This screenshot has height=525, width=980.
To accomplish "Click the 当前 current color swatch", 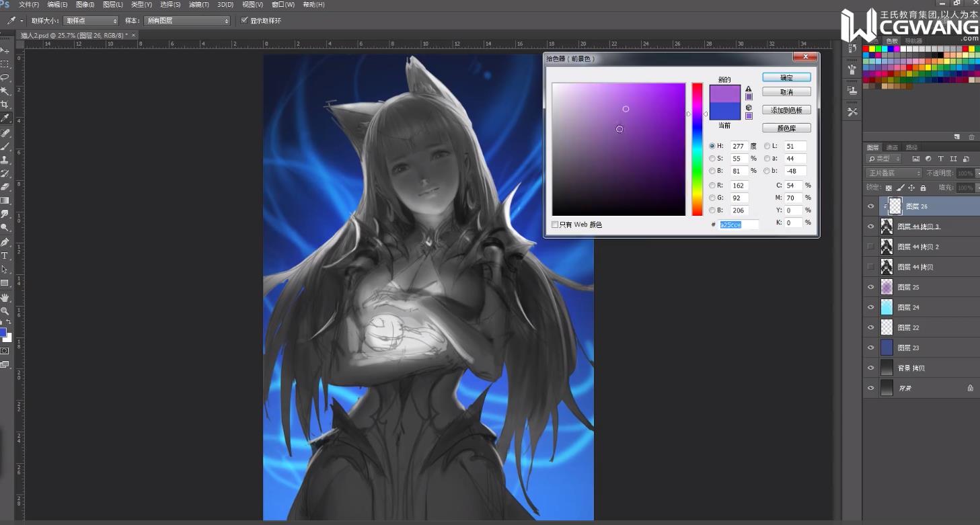I will (724, 111).
